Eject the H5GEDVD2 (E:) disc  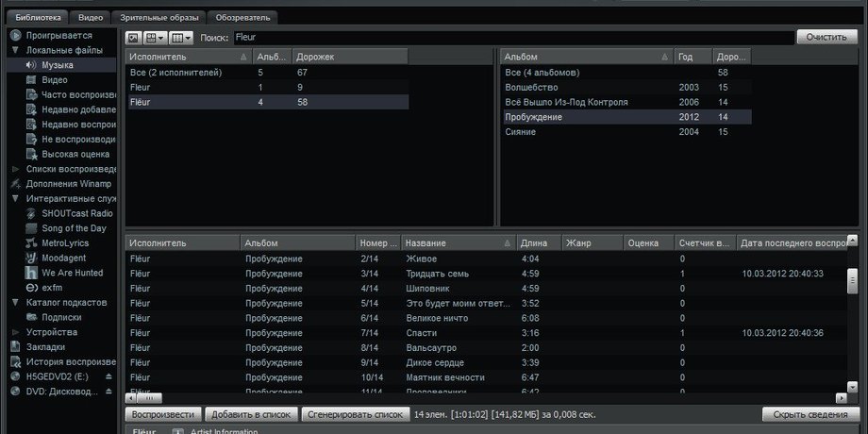(x=109, y=376)
